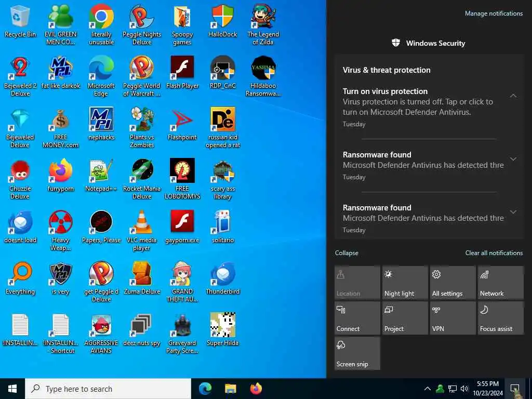The image size is (532, 399).
Task: Click the Type here to search box
Action: pyautogui.click(x=108, y=389)
